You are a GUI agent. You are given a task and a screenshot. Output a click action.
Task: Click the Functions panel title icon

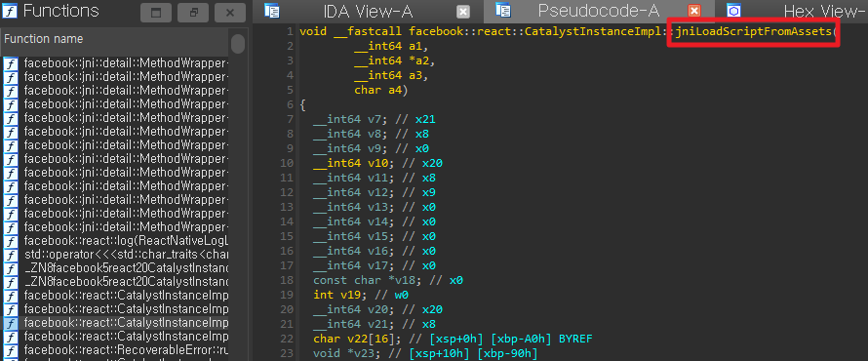tap(11, 11)
